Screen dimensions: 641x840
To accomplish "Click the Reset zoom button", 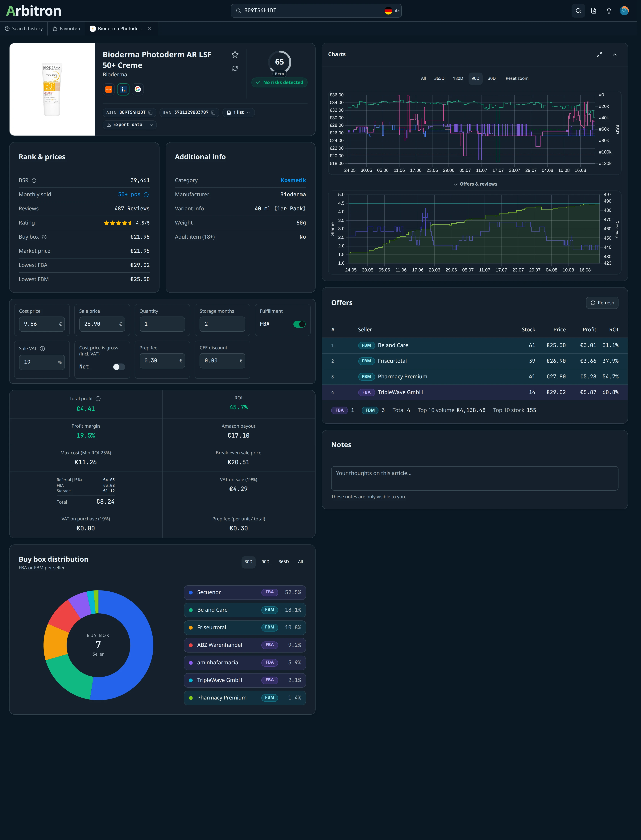I will pos(517,79).
